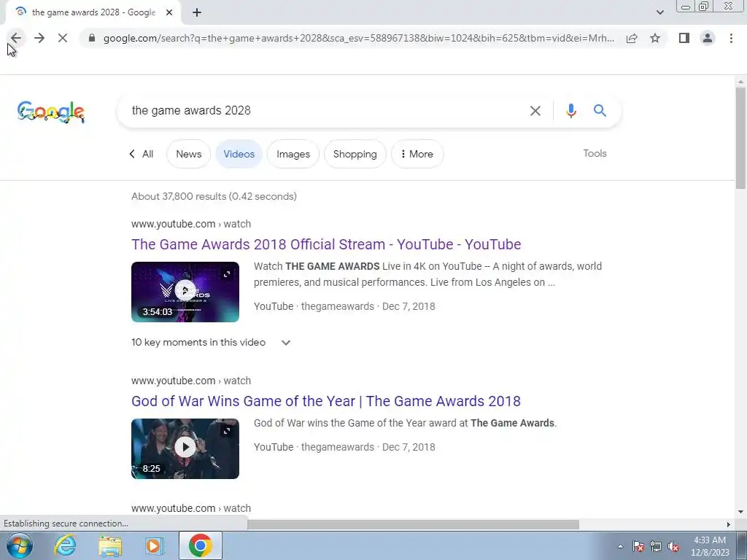
Task: Start voice search microphone
Action: (570, 111)
